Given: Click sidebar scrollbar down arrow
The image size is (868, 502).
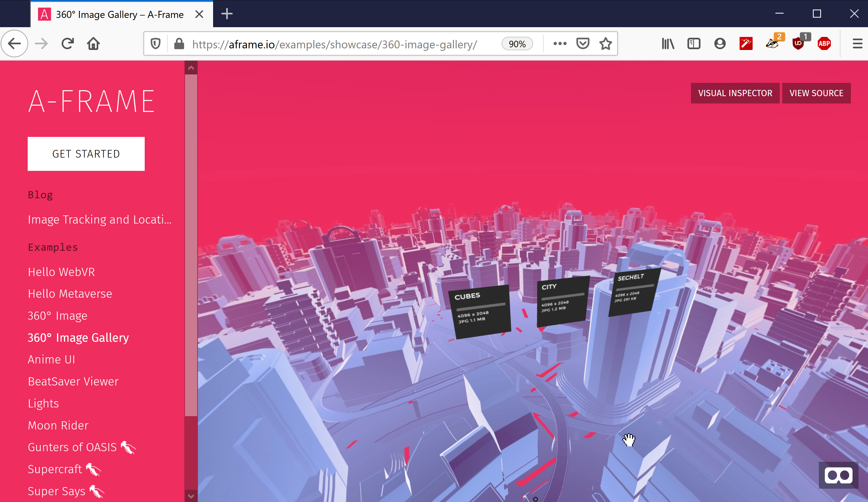Looking at the screenshot, I should pyautogui.click(x=191, y=496).
